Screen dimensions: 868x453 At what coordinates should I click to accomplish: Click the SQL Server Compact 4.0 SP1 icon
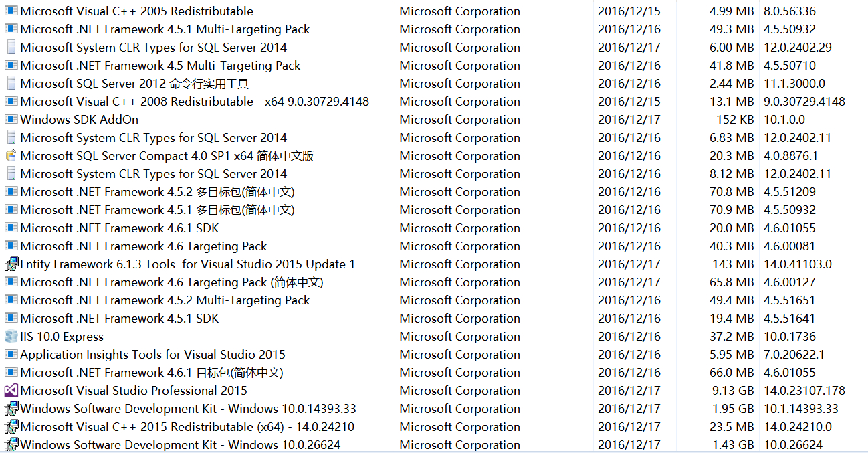pyautogui.click(x=11, y=156)
